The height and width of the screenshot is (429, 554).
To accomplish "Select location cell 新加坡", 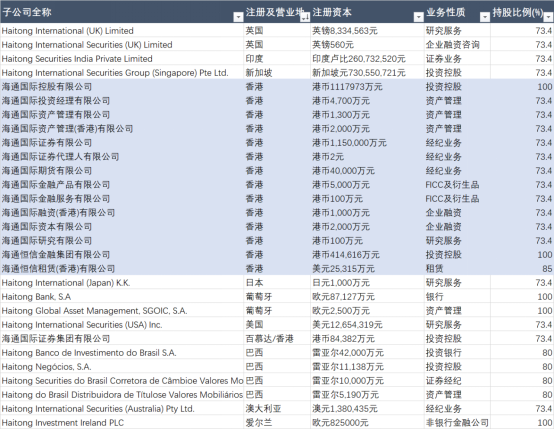I will click(277, 73).
